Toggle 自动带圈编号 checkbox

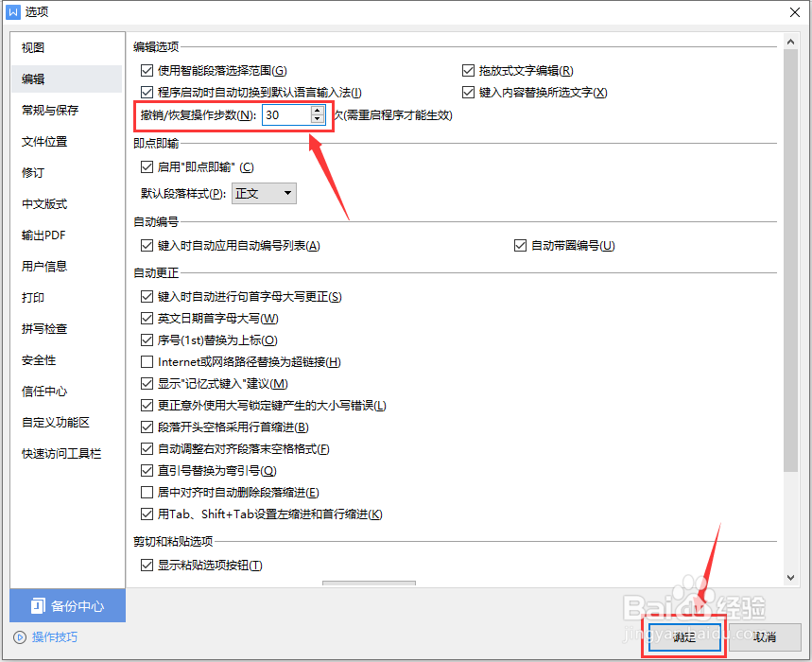click(x=521, y=246)
